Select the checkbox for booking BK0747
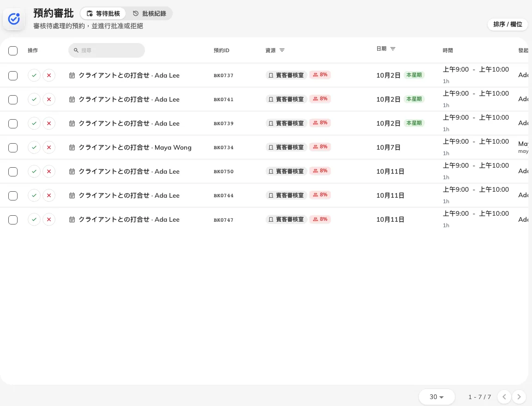Image resolution: width=532 pixels, height=406 pixels. (x=13, y=220)
